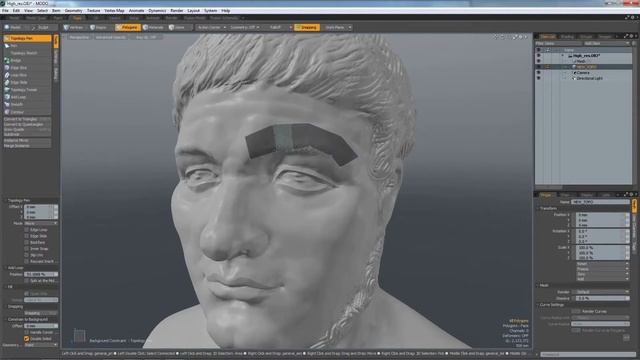The height and width of the screenshot is (360, 640).
Task: Select the Topology Sketch tool
Action: pos(28,53)
